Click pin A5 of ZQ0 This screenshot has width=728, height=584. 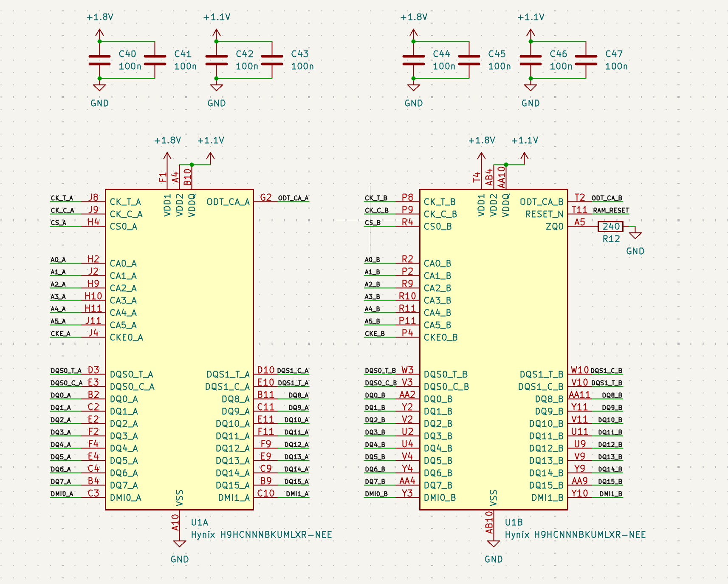point(579,222)
